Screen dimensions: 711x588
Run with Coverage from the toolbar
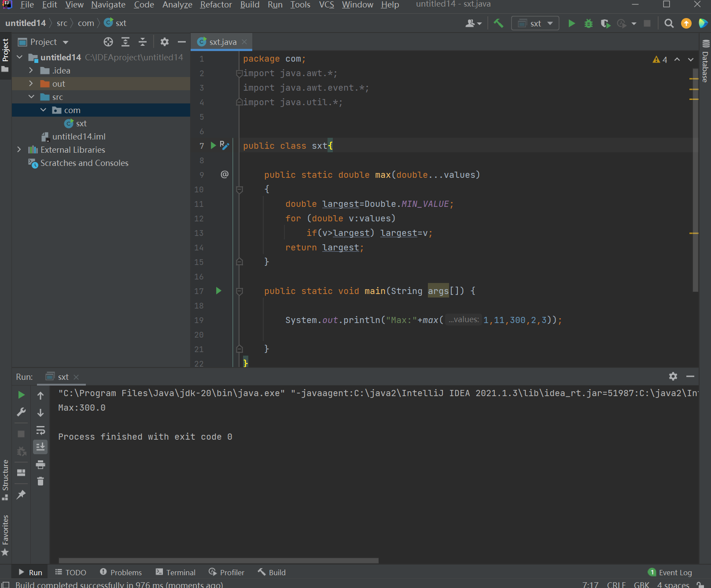(605, 23)
